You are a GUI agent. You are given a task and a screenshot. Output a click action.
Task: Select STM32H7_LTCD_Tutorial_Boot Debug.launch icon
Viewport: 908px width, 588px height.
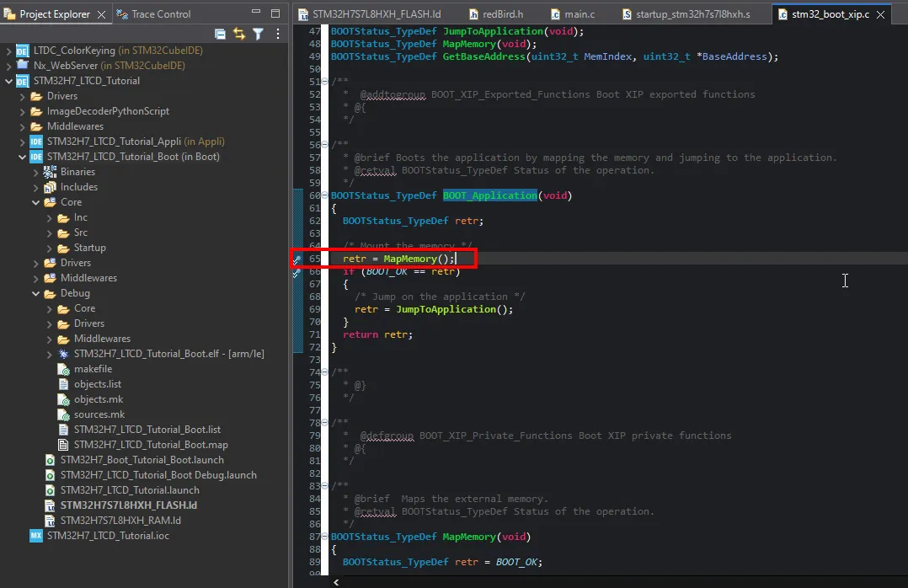(x=51, y=475)
